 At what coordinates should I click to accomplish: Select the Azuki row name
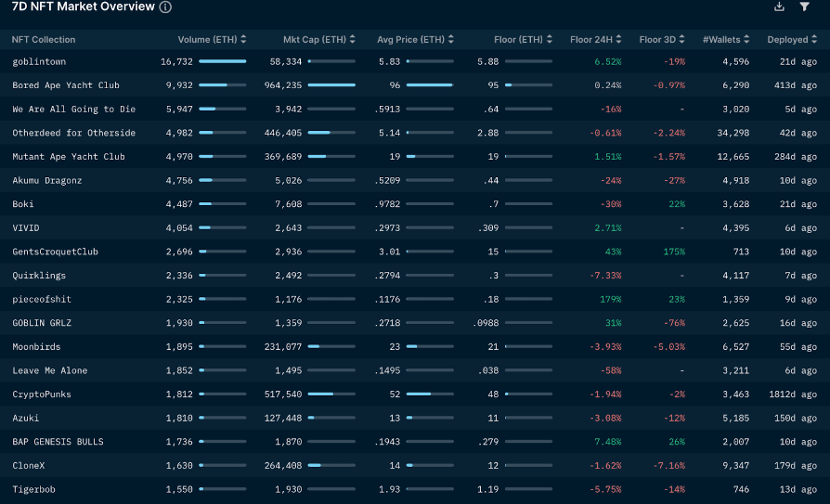[26, 419]
